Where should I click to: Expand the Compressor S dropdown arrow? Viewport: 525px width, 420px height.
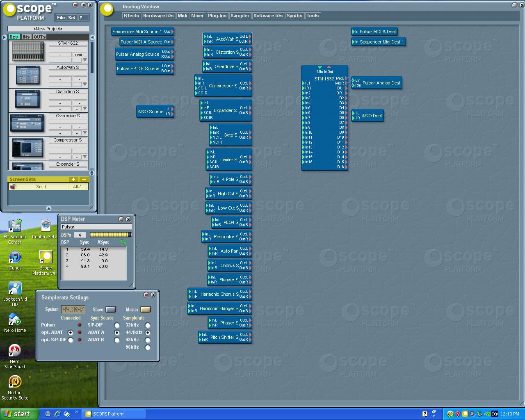(x=85, y=157)
